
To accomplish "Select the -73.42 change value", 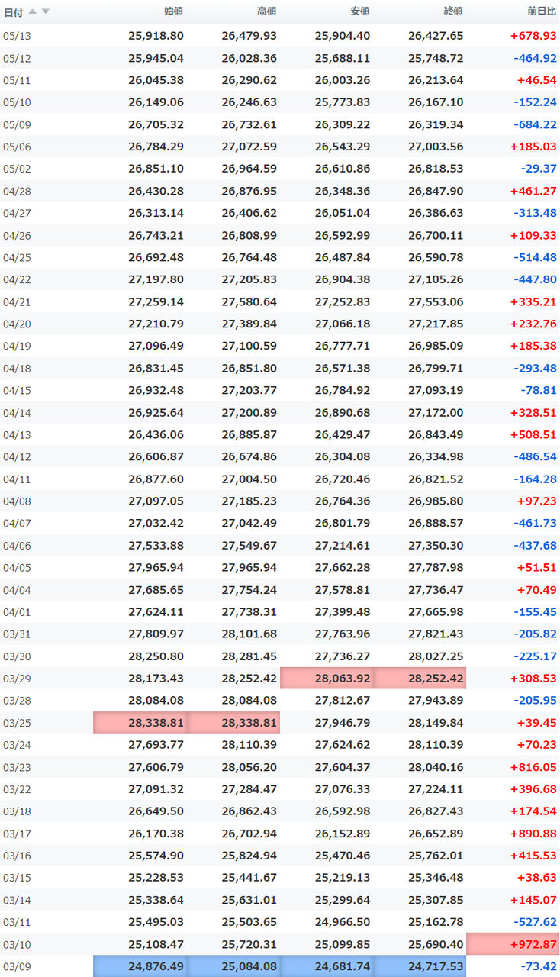I will point(538,966).
